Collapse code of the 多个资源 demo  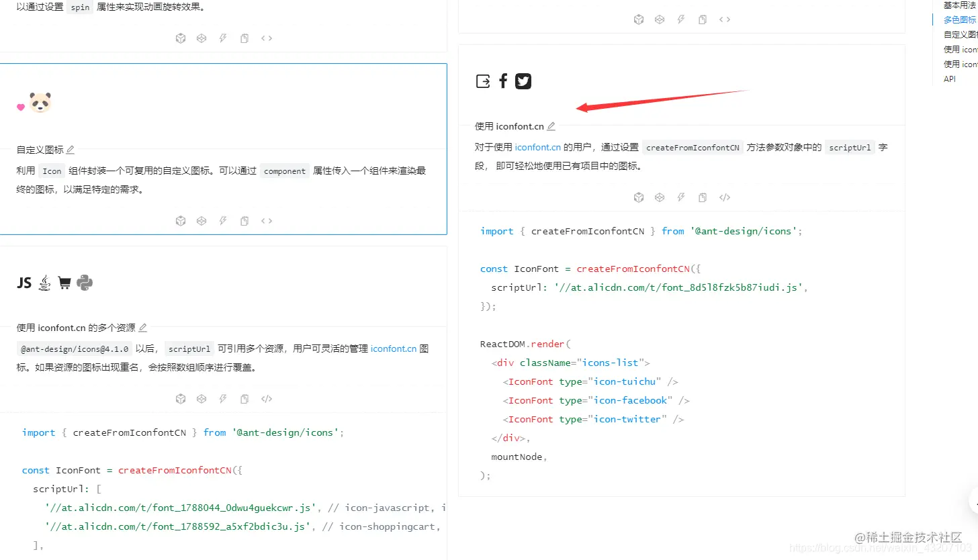(267, 399)
